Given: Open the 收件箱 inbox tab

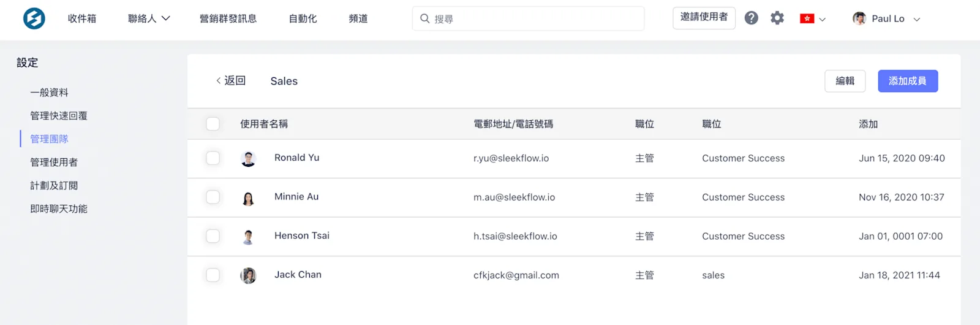Looking at the screenshot, I should point(82,18).
